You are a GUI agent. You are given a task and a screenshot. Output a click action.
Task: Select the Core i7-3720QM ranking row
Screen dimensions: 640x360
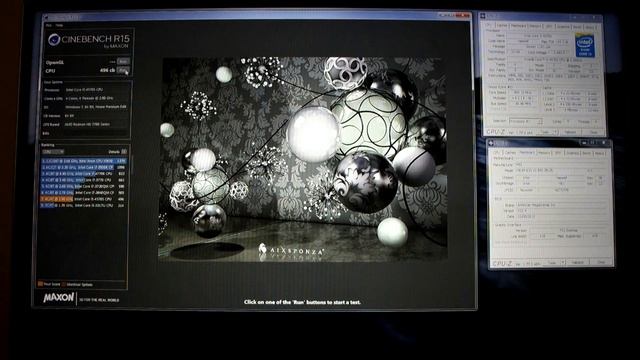tap(84, 186)
